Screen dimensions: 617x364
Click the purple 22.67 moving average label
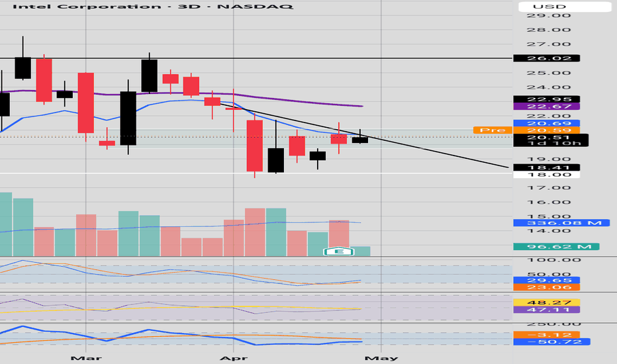coord(546,107)
